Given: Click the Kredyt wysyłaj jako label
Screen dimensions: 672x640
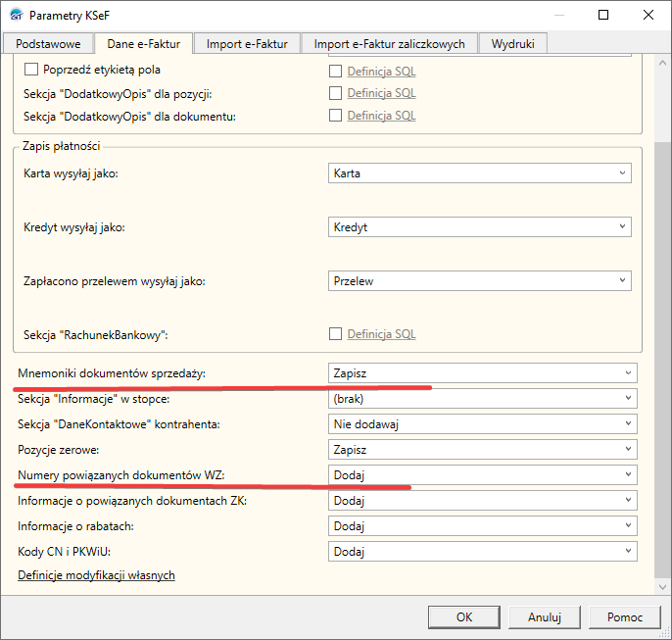Looking at the screenshot, I should [x=74, y=227].
